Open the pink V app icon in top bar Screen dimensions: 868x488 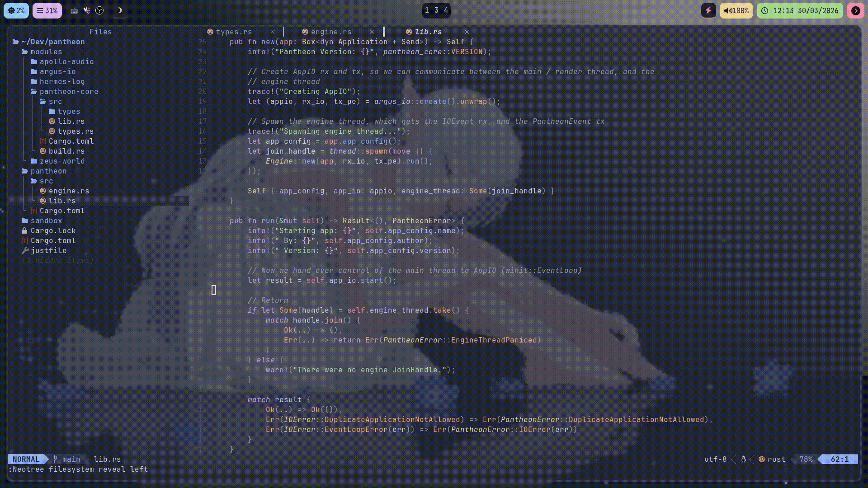tap(87, 10)
